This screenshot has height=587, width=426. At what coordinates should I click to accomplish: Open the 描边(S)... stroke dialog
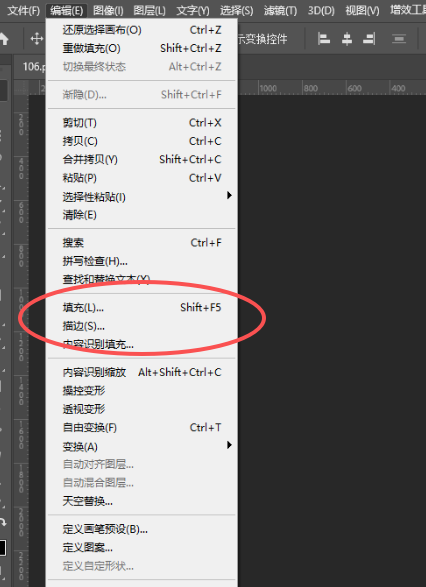(x=142, y=326)
